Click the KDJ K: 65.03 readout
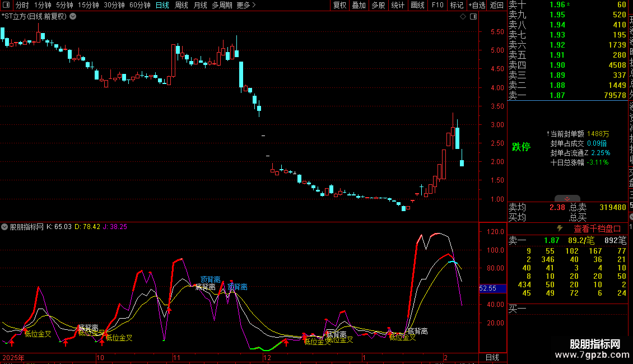633x364 pixels. pos(59,227)
